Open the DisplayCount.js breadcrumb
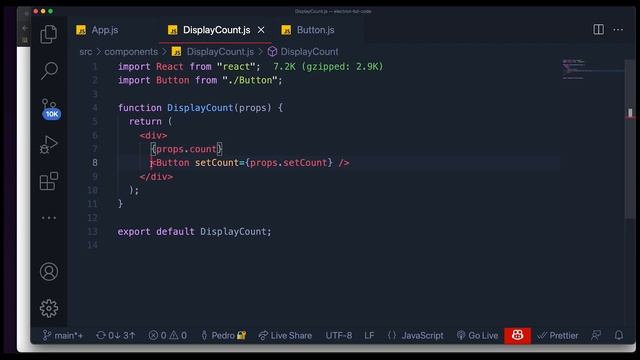 pos(213,52)
